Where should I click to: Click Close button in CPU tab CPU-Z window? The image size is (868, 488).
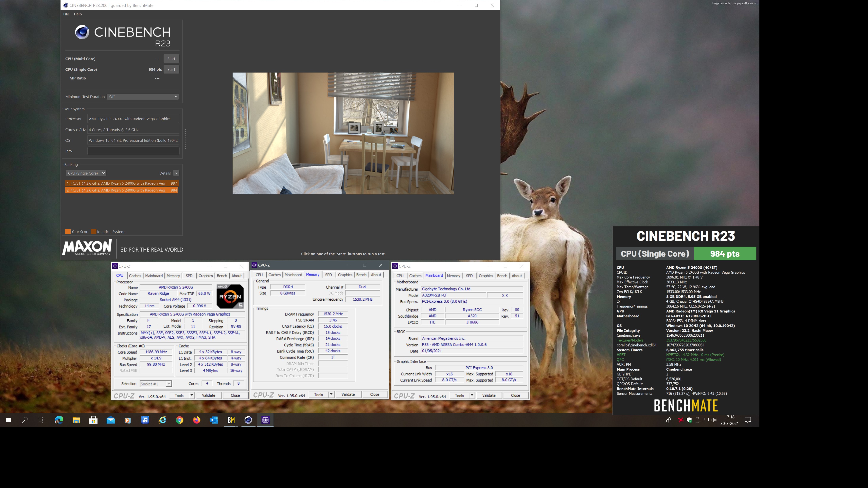pos(235,395)
